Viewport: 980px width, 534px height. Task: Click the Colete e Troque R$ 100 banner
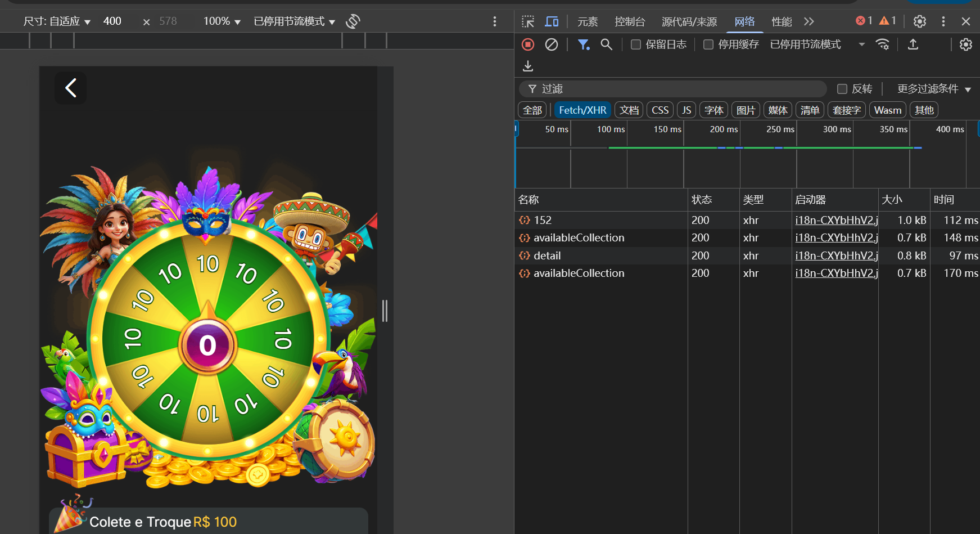(x=209, y=521)
